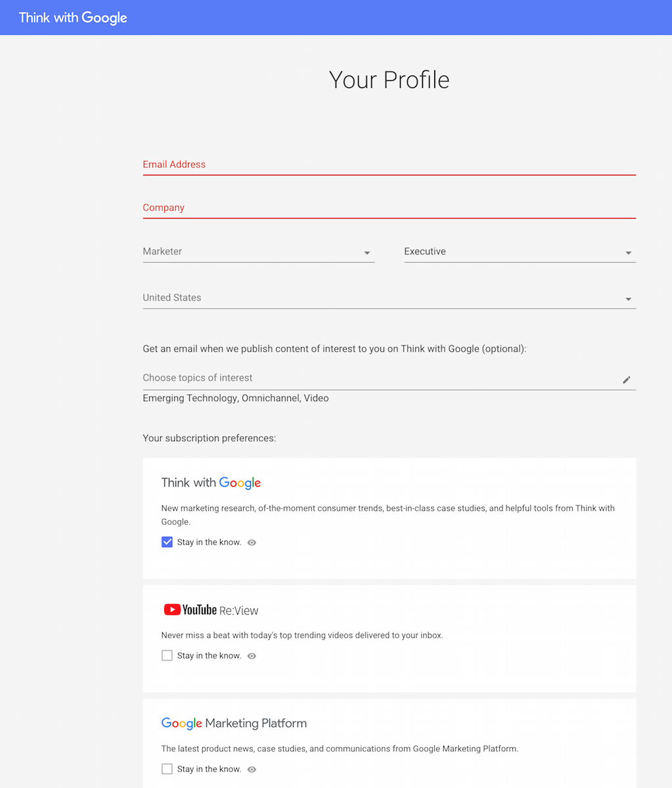Click the eye icon in Google Marketing Platform card
This screenshot has height=788, width=672.
tap(252, 769)
